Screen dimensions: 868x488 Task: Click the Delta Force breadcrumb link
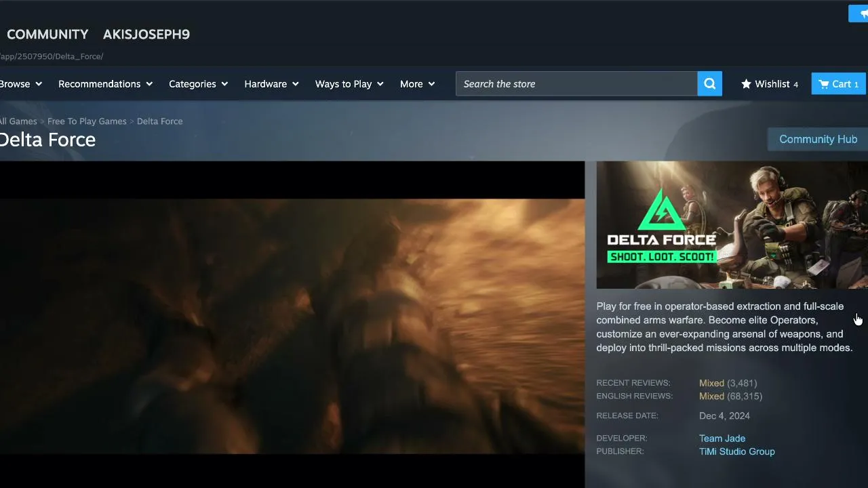coord(159,121)
